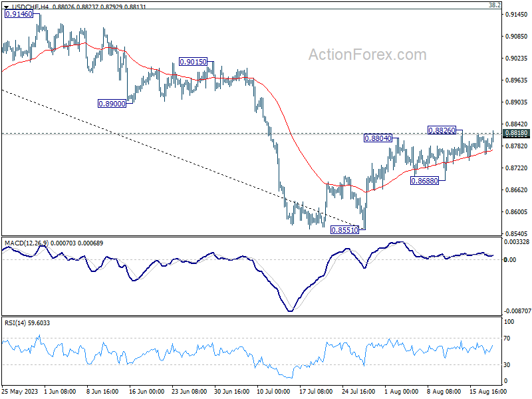Click the 24 Jul 16:00 time label

pos(358,391)
